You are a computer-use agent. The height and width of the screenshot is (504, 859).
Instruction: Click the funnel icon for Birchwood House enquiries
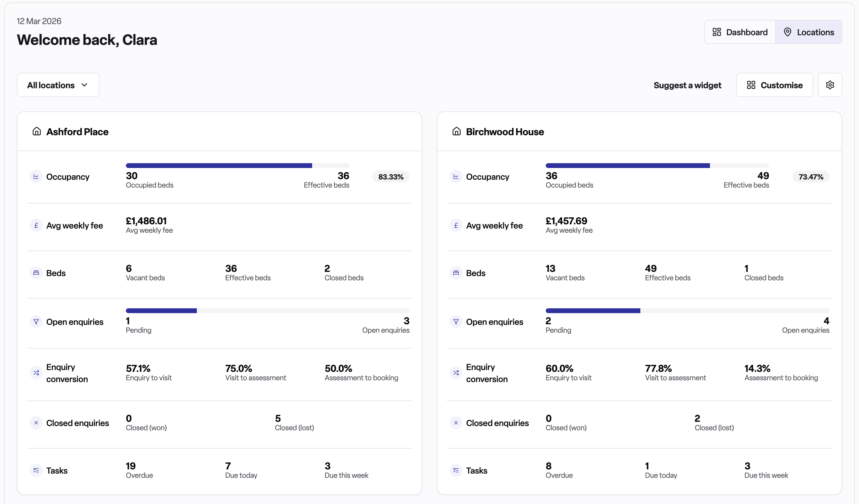(456, 322)
